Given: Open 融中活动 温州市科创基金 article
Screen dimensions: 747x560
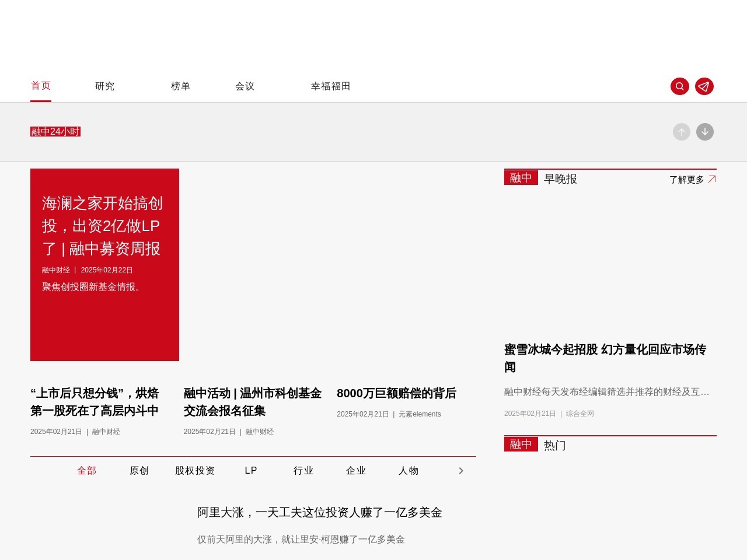Looking at the screenshot, I should pyautogui.click(x=253, y=402).
